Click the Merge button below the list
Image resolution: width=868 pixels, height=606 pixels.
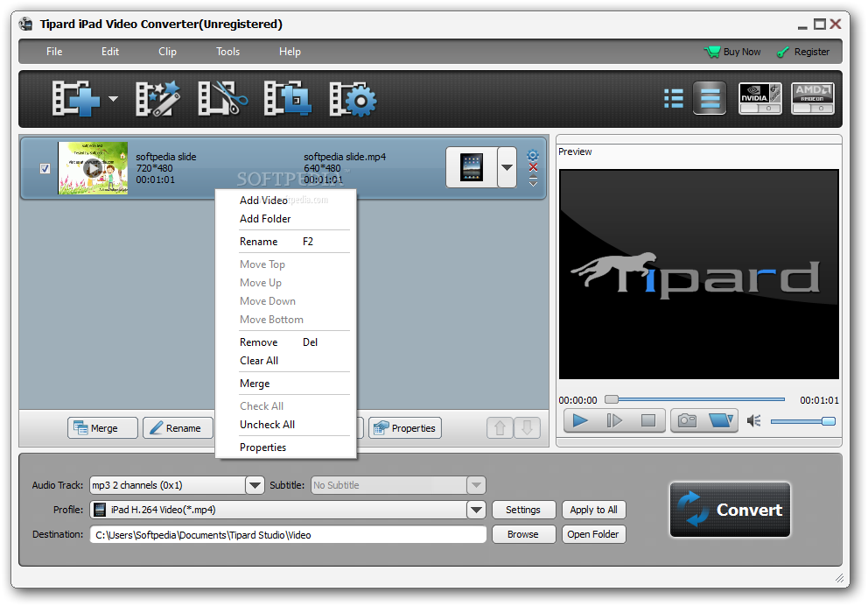coord(102,427)
